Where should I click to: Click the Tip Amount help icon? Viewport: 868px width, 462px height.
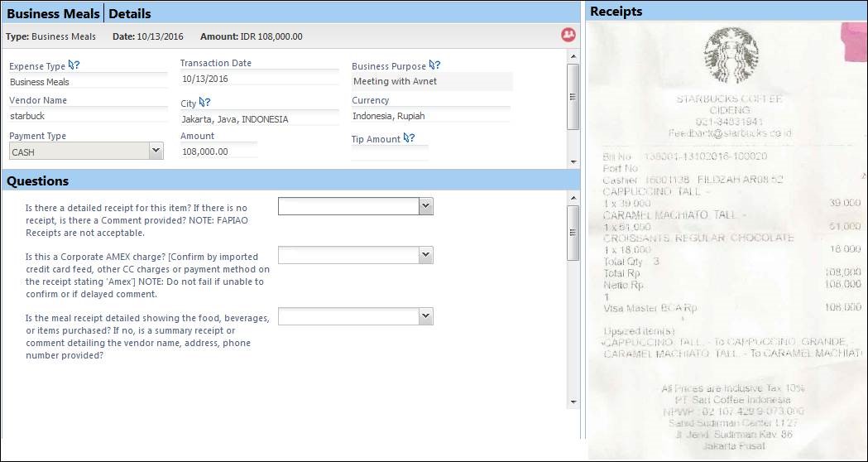409,138
